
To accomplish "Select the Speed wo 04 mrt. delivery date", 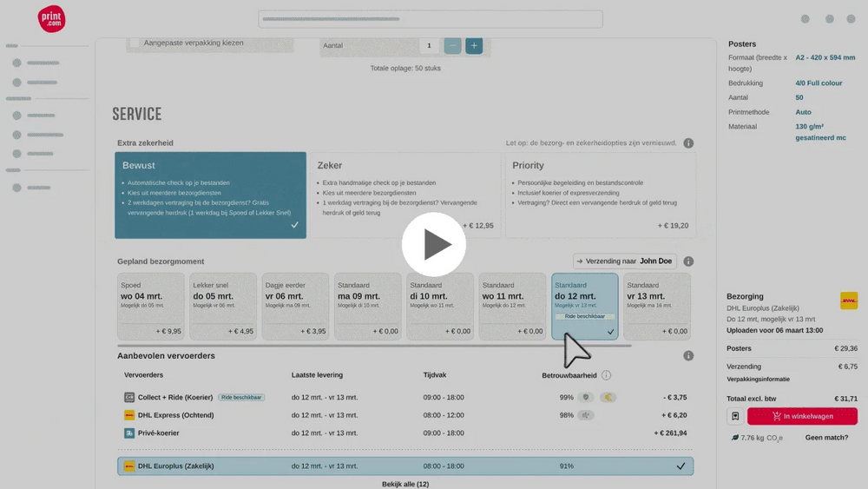I will tap(151, 306).
